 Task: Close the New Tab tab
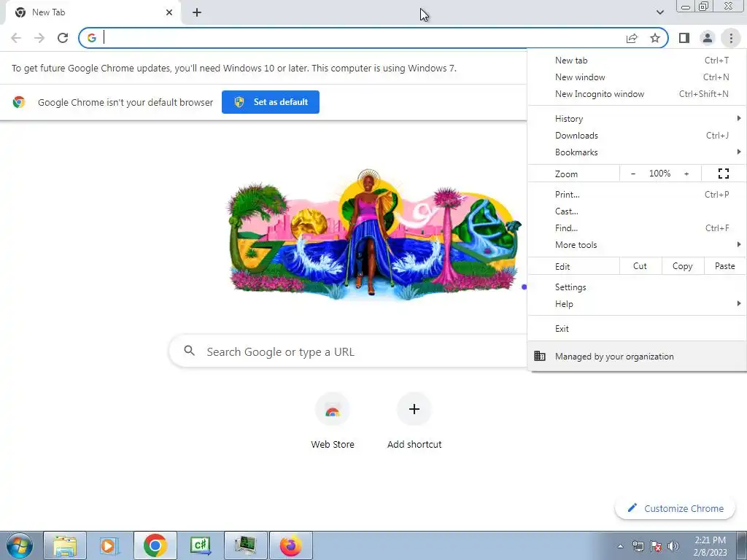pyautogui.click(x=169, y=12)
